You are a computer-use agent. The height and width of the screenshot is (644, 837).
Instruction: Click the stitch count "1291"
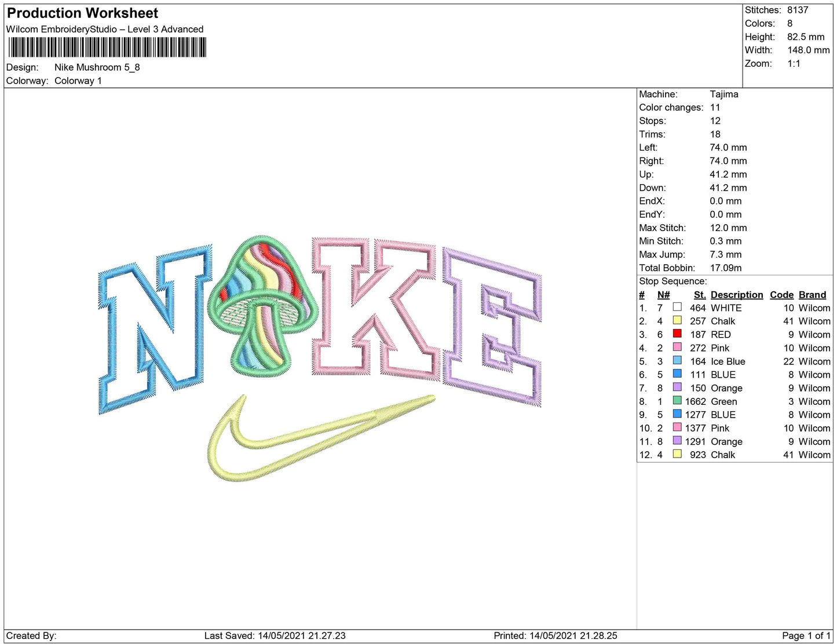696,441
